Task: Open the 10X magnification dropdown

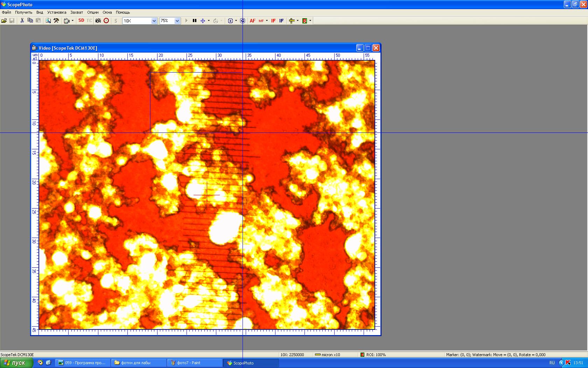Action: point(154,21)
